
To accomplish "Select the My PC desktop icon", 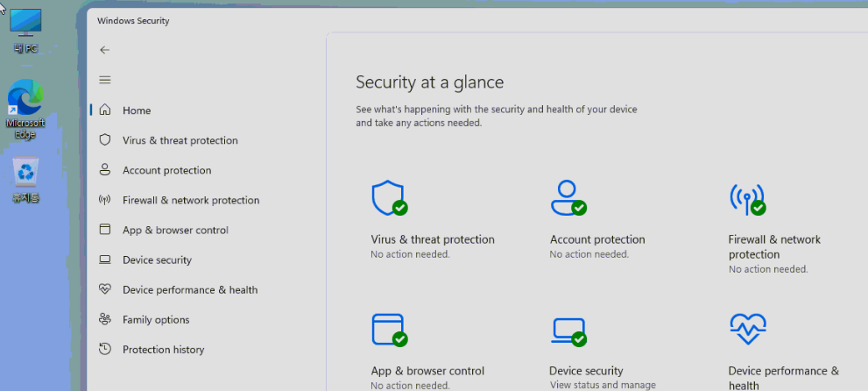I will pyautogui.click(x=25, y=31).
